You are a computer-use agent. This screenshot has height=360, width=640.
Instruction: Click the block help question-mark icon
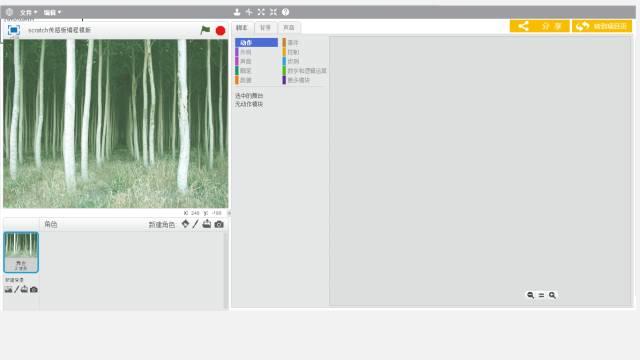pos(286,12)
